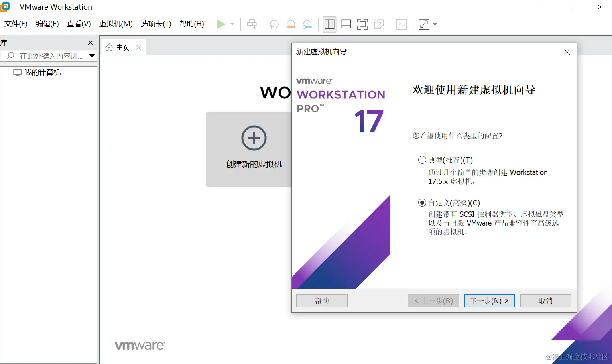Image resolution: width=612 pixels, height=364 pixels.
Task: Close the 主页 tab
Action: pyautogui.click(x=139, y=47)
